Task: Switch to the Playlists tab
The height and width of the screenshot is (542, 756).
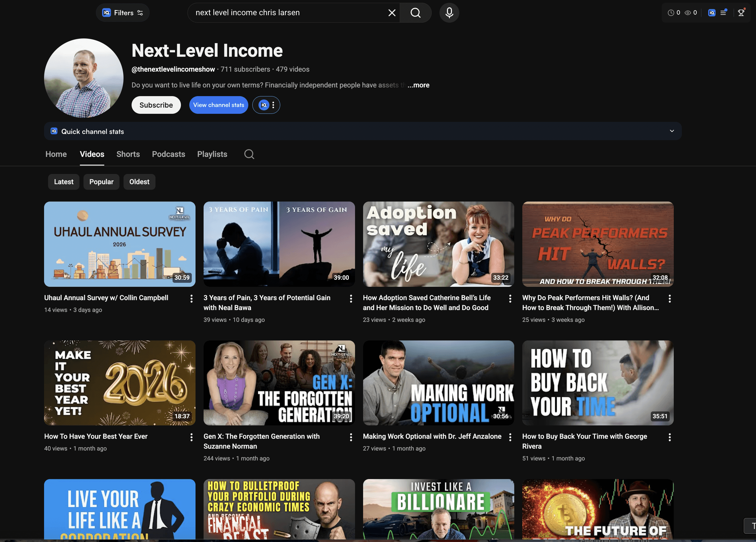Action: coord(212,154)
